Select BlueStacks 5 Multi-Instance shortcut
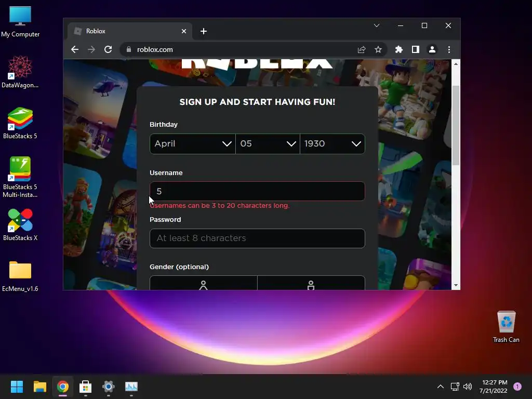The width and height of the screenshot is (532, 399). coord(20,177)
